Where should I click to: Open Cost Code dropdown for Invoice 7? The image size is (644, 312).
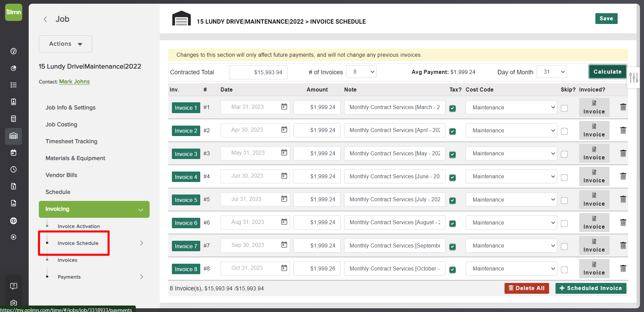coord(511,245)
